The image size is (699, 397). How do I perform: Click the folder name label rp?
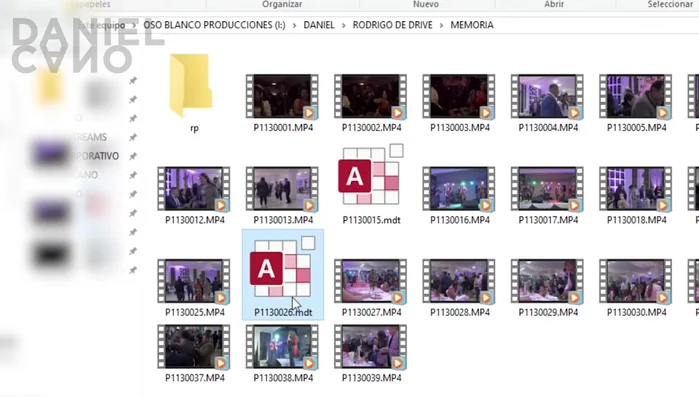point(194,128)
